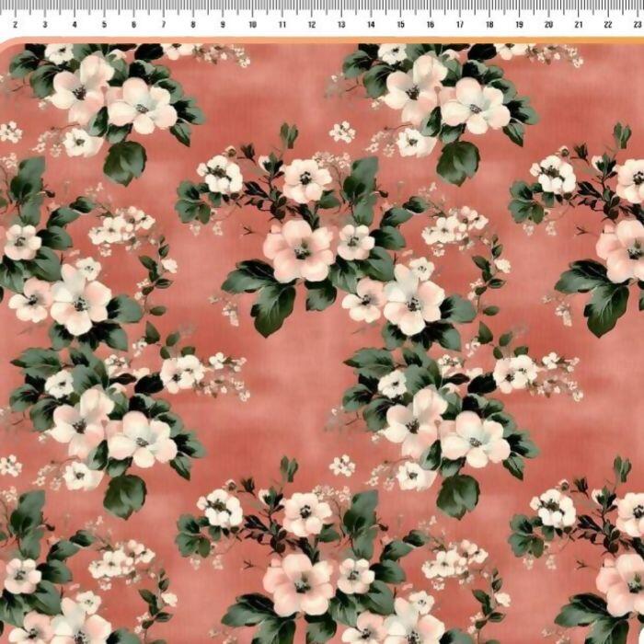Select the number 20 on the ruler
644x644 pixels.
[548, 25]
